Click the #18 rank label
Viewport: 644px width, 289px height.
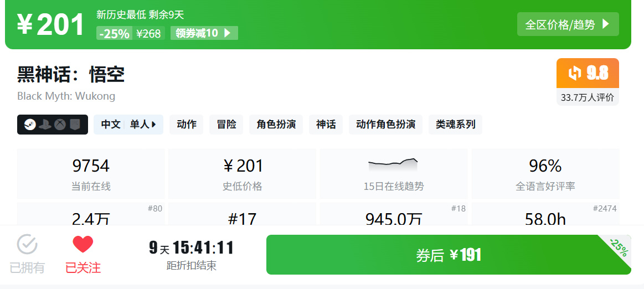(458, 209)
